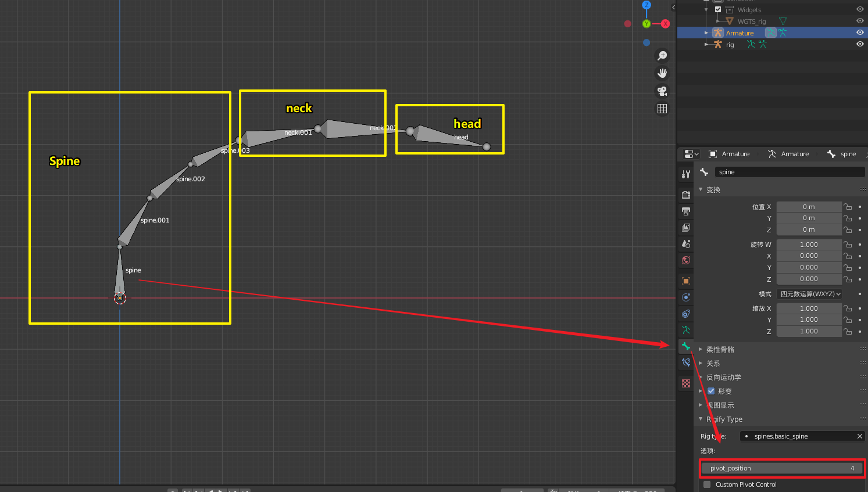This screenshot has width=868, height=492.
Task: Click the negative Z gizmo dot
Action: tap(646, 42)
